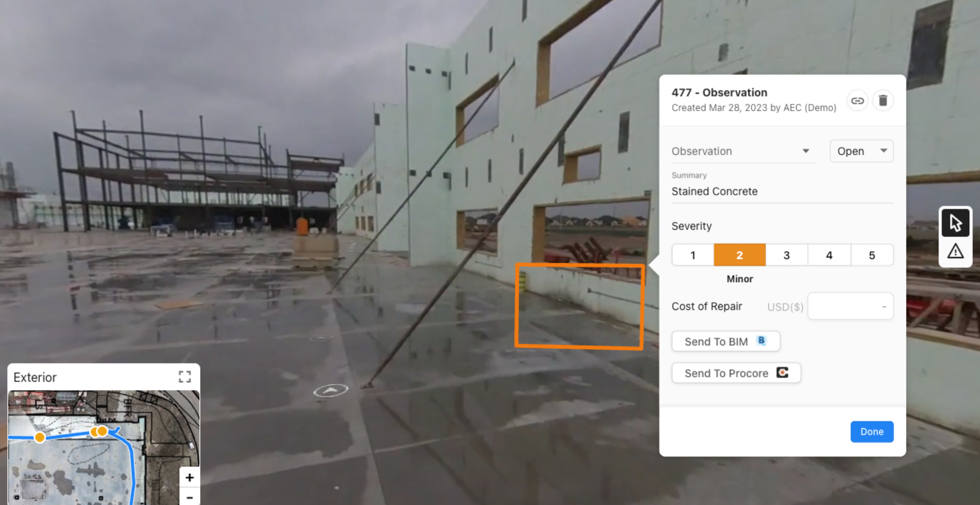Select the orange observation rectangle on wall
The height and width of the screenshot is (505, 980).
coord(580,306)
